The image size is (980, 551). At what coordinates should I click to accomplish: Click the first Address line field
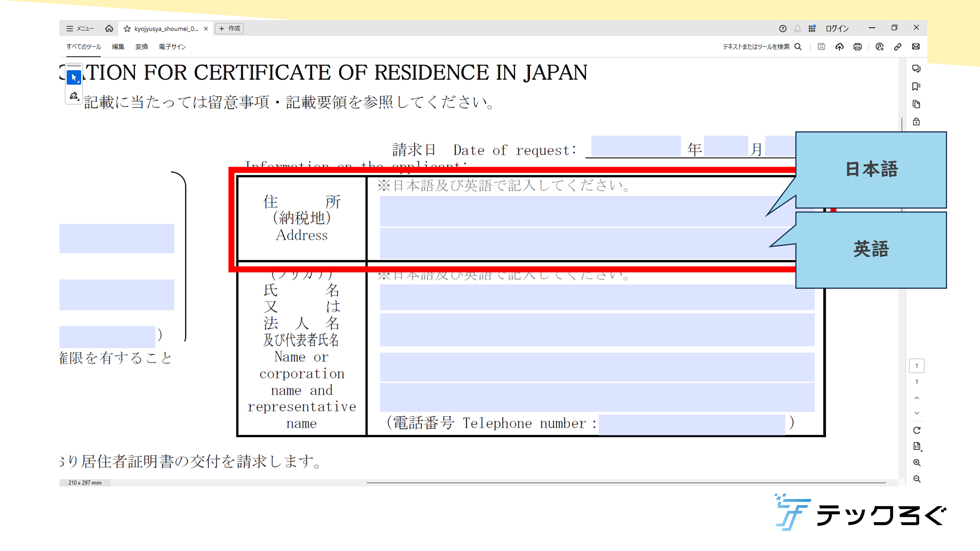(588, 211)
